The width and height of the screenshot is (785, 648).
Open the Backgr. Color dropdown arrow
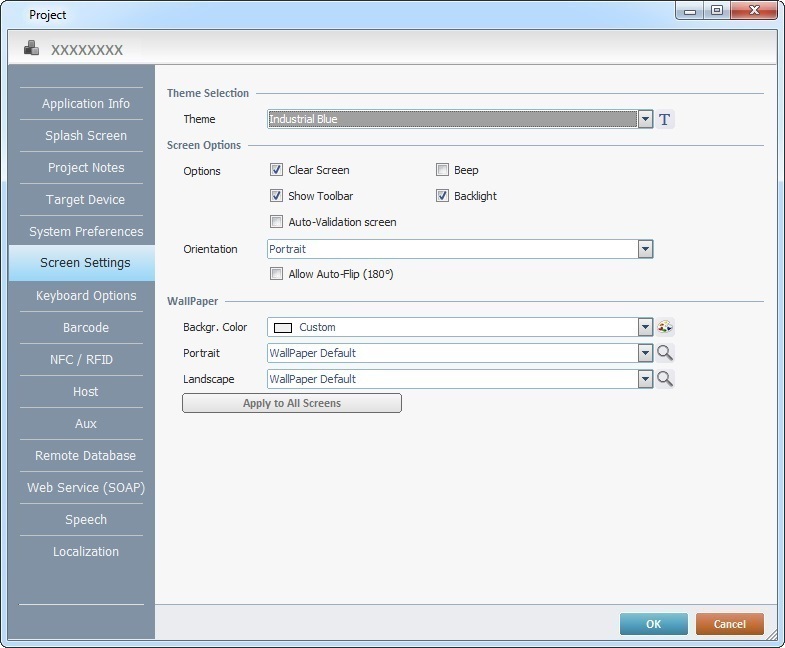tap(645, 327)
